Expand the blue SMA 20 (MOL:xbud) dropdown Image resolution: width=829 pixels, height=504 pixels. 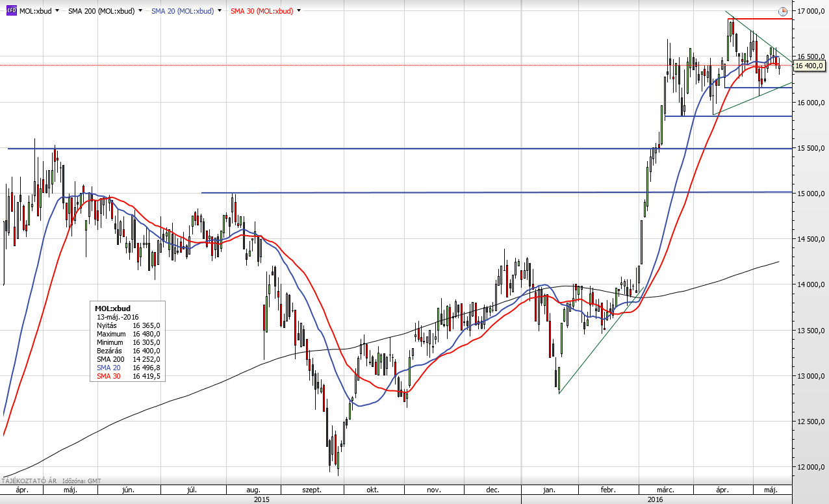pyautogui.click(x=220, y=11)
